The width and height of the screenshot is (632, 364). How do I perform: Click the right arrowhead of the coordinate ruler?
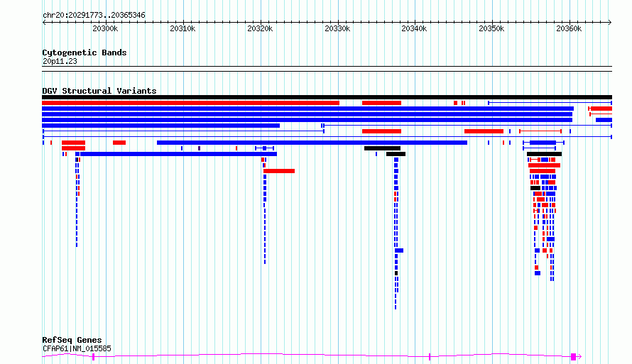(x=610, y=23)
